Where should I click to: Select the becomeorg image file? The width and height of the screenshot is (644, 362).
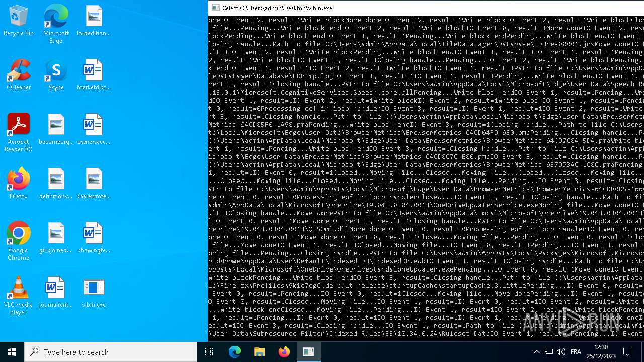click(56, 130)
